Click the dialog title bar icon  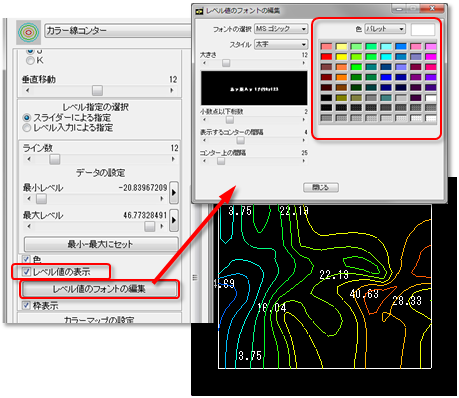(x=199, y=11)
